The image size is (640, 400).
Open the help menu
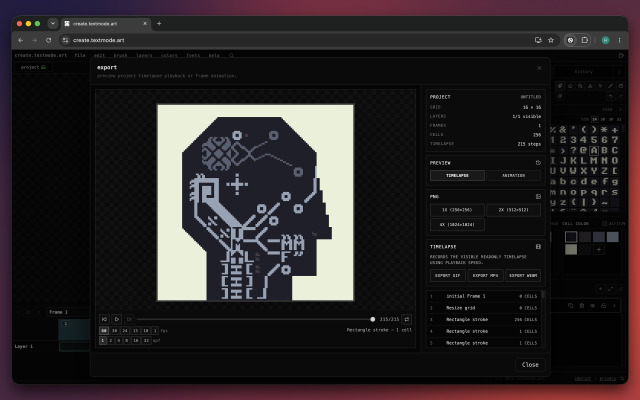(214, 55)
